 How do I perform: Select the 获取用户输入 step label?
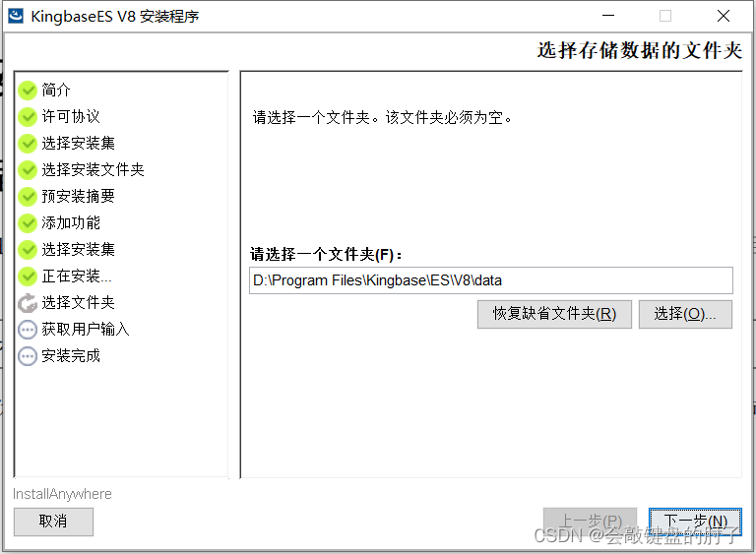[x=86, y=330]
